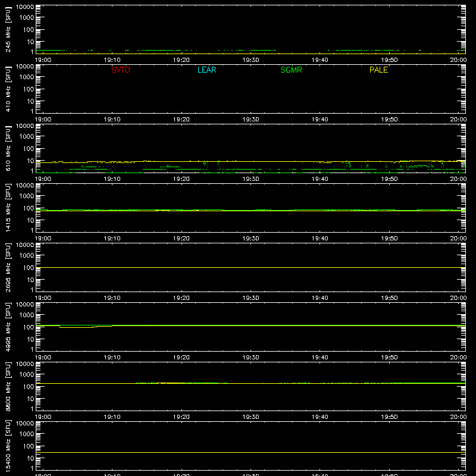Viewport: 476px width, 476px height.
Task: Select the 410 MHz [SFU] axis title
Action: pyautogui.click(x=8, y=89)
